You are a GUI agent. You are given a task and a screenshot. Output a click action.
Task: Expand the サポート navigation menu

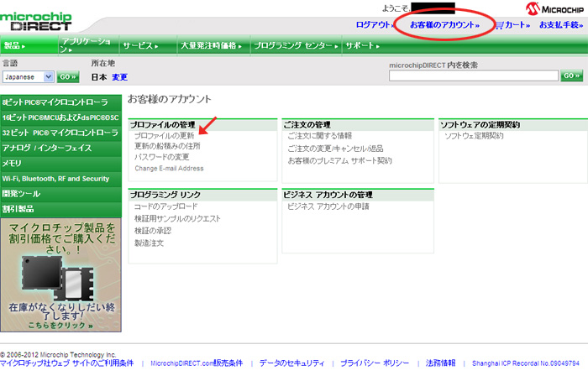tap(365, 45)
